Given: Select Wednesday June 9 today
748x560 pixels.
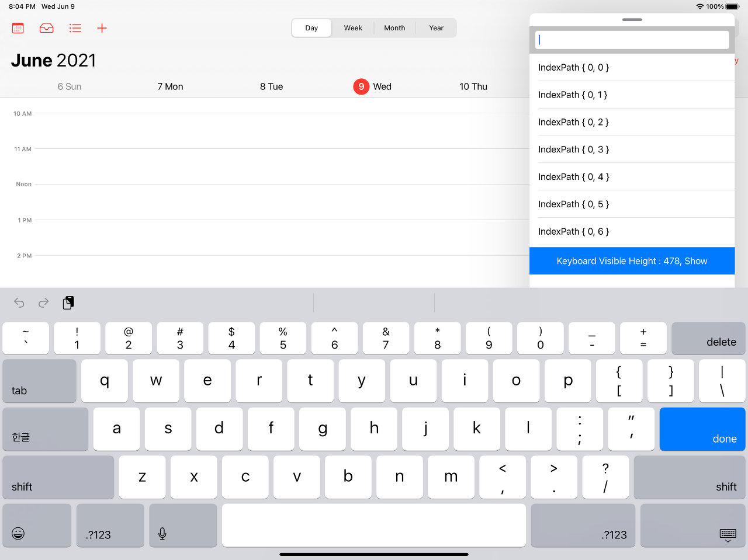Looking at the screenshot, I should [x=372, y=86].
